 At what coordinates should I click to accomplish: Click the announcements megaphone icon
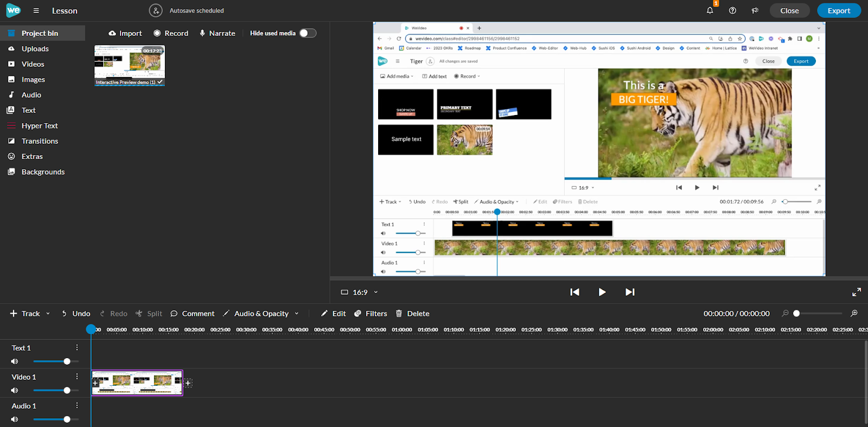(755, 11)
